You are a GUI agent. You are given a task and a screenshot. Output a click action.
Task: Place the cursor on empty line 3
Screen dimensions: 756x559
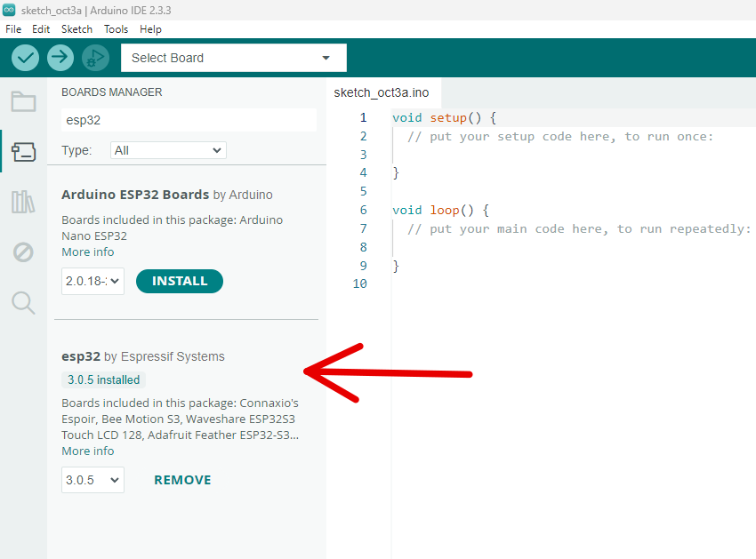(574, 155)
